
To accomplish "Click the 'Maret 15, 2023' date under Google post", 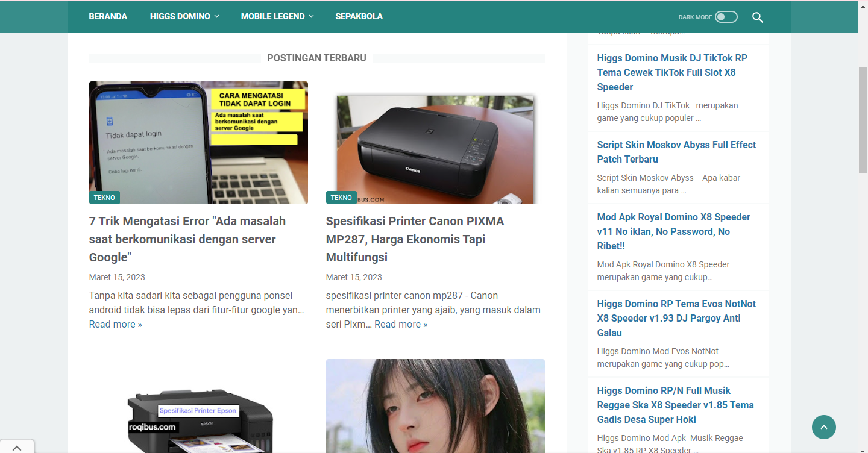I will pos(117,277).
